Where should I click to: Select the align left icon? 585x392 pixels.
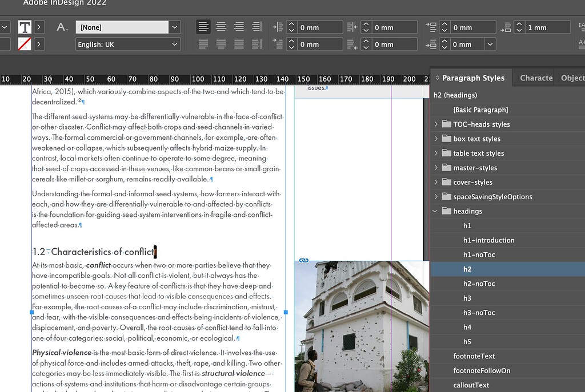[x=203, y=27]
